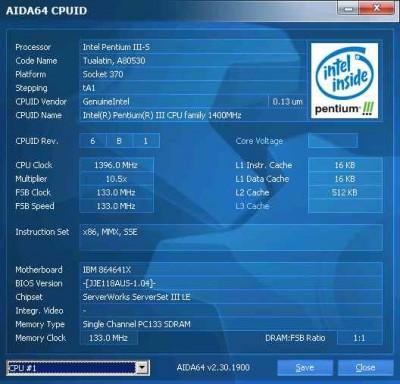Select BIOS version JJE118AUS-1.04
The height and width of the screenshot is (384, 400).
coord(119,283)
